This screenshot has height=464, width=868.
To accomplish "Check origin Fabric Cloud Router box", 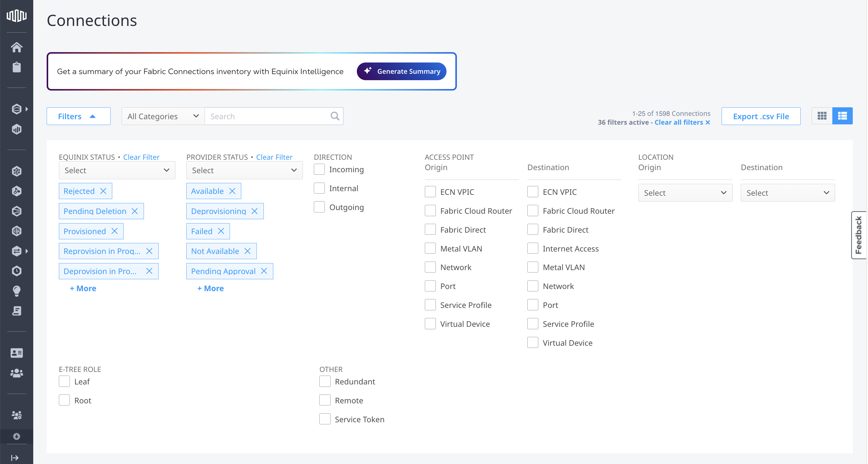I will 430,211.
